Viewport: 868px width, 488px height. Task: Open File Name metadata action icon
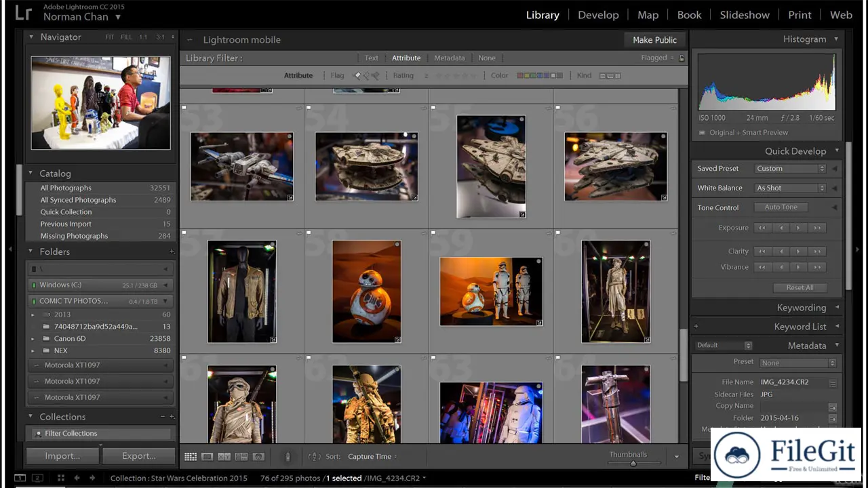click(833, 383)
